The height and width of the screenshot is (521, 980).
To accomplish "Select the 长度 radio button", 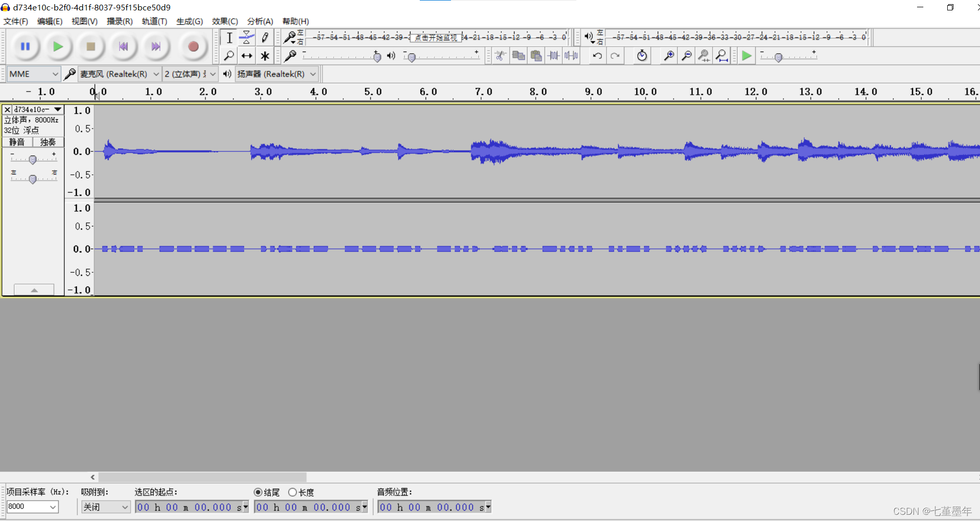I will (292, 492).
